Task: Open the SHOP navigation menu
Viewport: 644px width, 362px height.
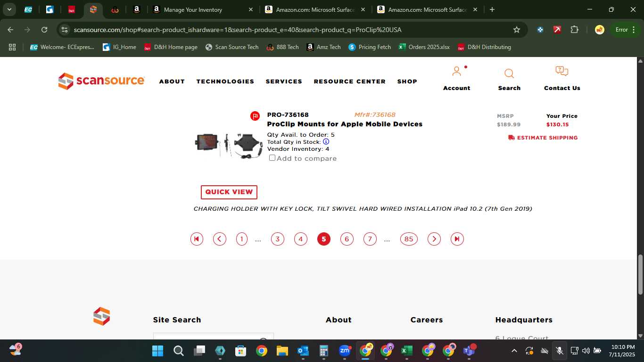Action: point(407,82)
